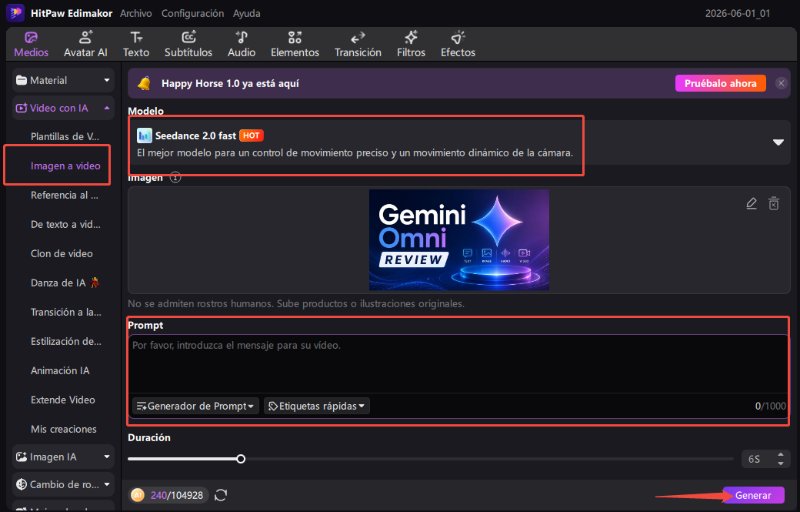Open the Avatar AI tool

[85, 44]
